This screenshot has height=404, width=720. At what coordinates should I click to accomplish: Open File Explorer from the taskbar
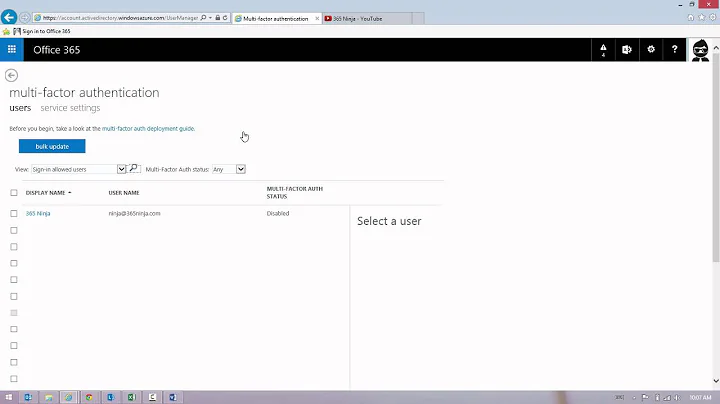(x=48, y=397)
